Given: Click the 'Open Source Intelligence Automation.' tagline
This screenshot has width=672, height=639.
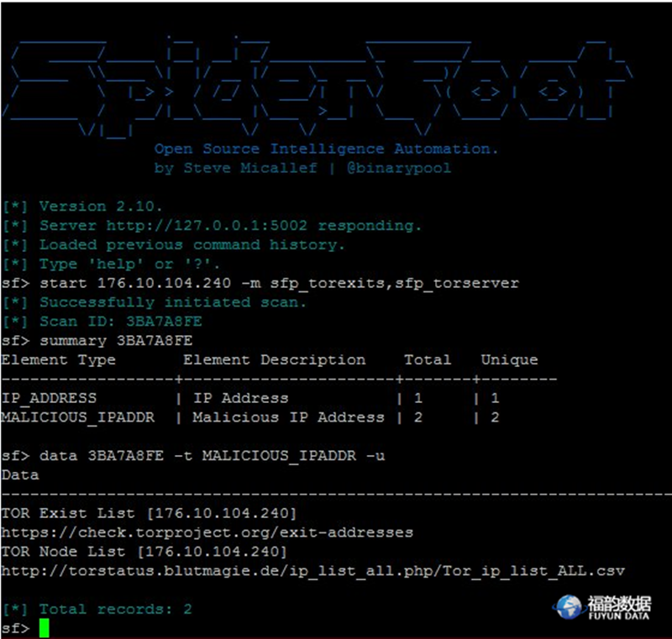Looking at the screenshot, I should 326,149.
